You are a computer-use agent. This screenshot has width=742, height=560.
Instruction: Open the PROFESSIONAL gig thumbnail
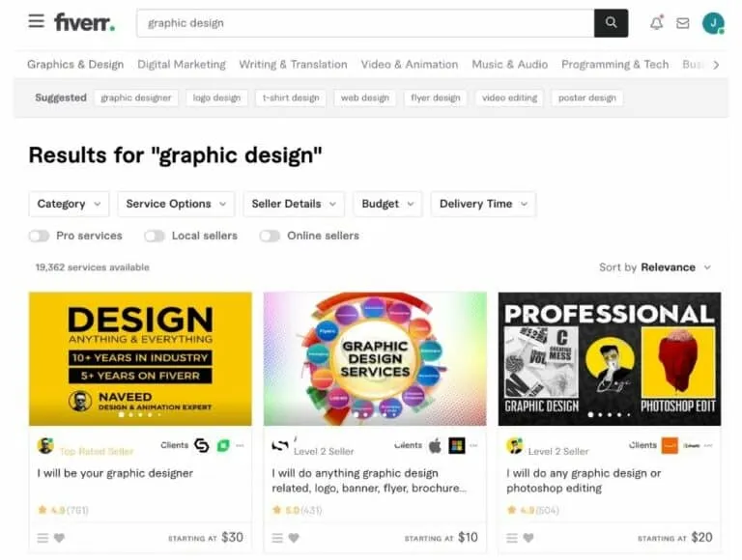610,359
